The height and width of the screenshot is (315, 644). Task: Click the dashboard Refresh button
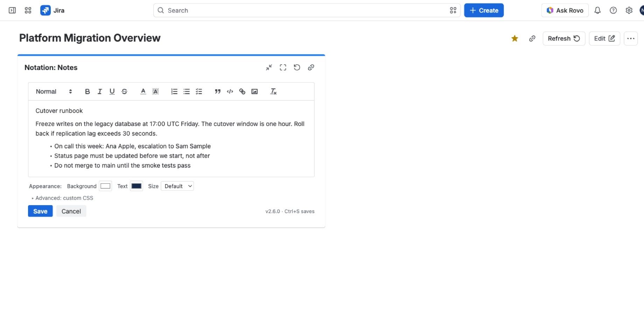[x=564, y=38]
